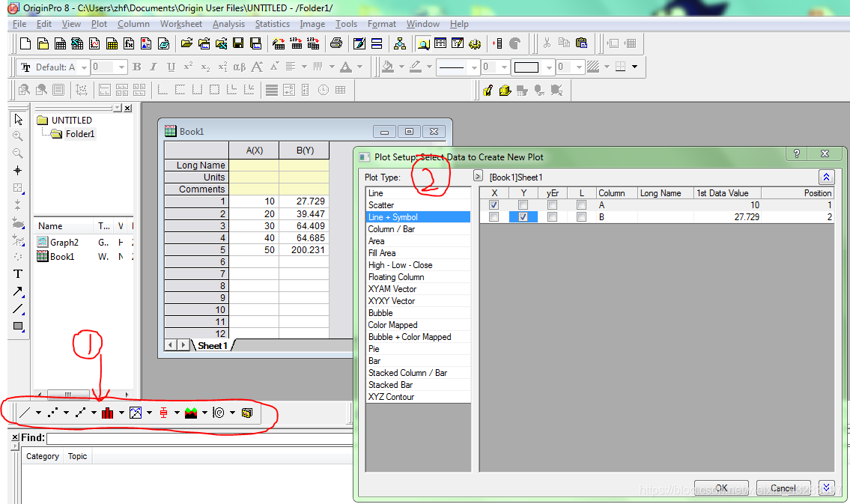Uncheck the X checkbox for column A
The image size is (850, 504).
coord(494,205)
